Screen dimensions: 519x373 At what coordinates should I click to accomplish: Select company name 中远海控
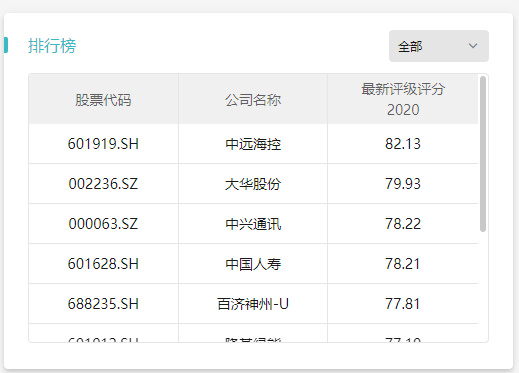253,144
